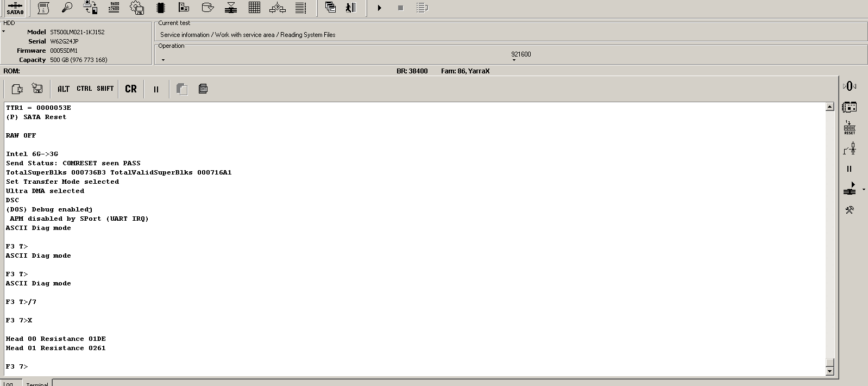Click the model value ST500LM021-1KJ152

[77, 32]
